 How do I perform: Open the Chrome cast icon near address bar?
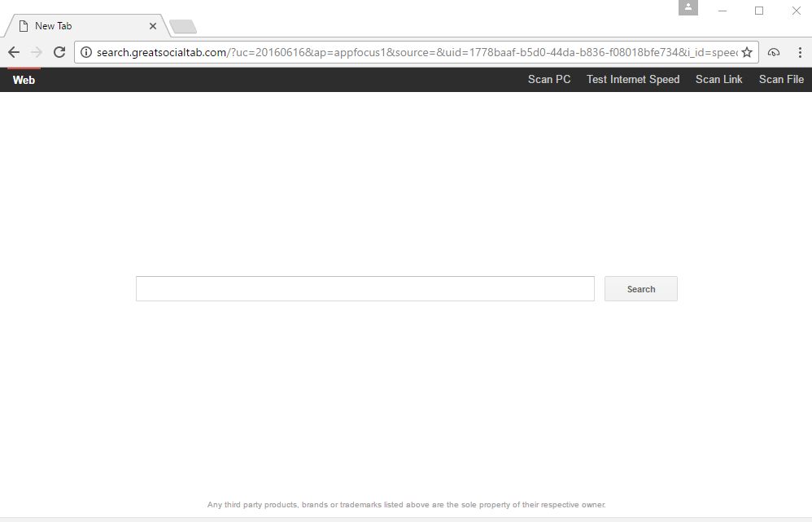[773, 51]
